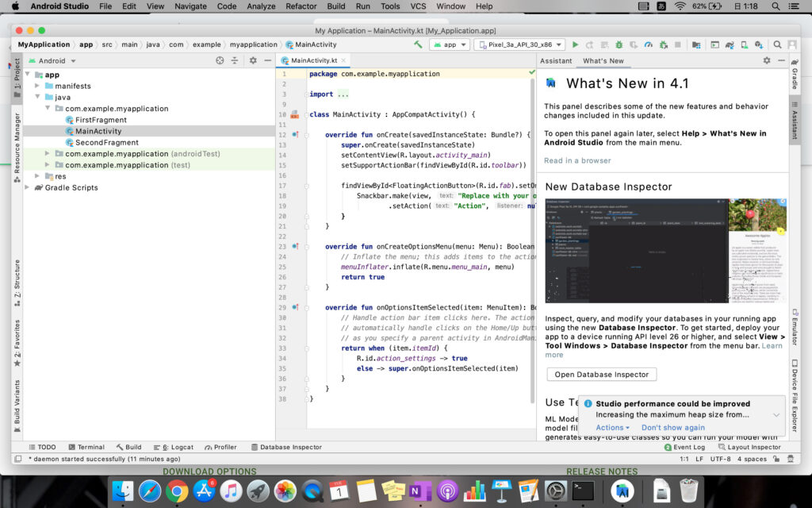Click override gutter icon on line 29
Screen dimensions: 812x508
coord(295,307)
